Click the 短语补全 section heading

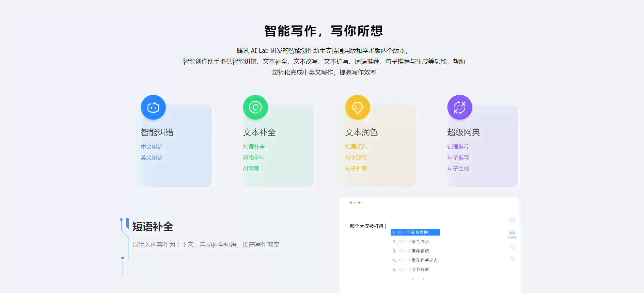pos(152,227)
